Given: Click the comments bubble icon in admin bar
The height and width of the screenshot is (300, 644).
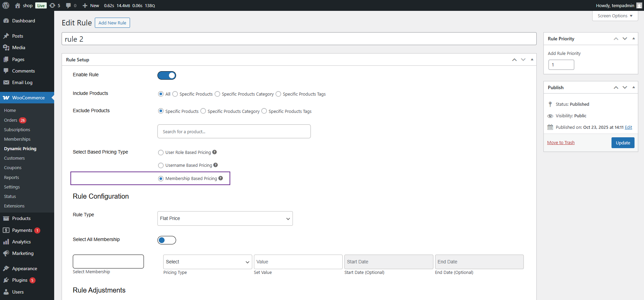Looking at the screenshot, I should point(68,5).
